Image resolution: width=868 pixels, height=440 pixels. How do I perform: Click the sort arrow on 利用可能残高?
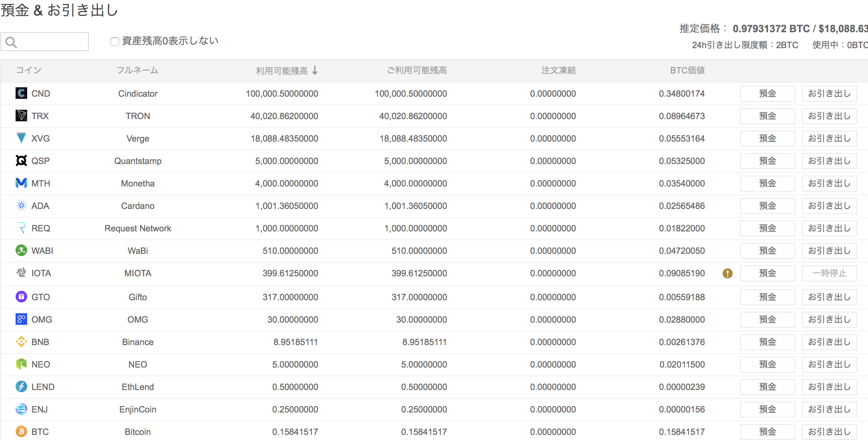[x=315, y=71]
